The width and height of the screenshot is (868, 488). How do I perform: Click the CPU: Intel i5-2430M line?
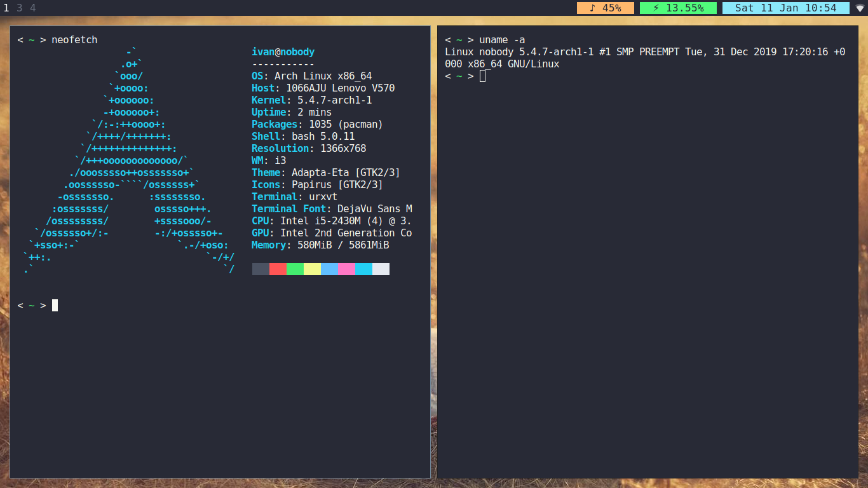(x=332, y=221)
